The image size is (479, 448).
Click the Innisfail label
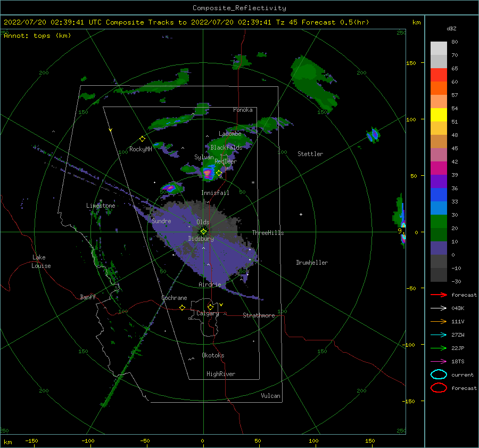(215, 193)
